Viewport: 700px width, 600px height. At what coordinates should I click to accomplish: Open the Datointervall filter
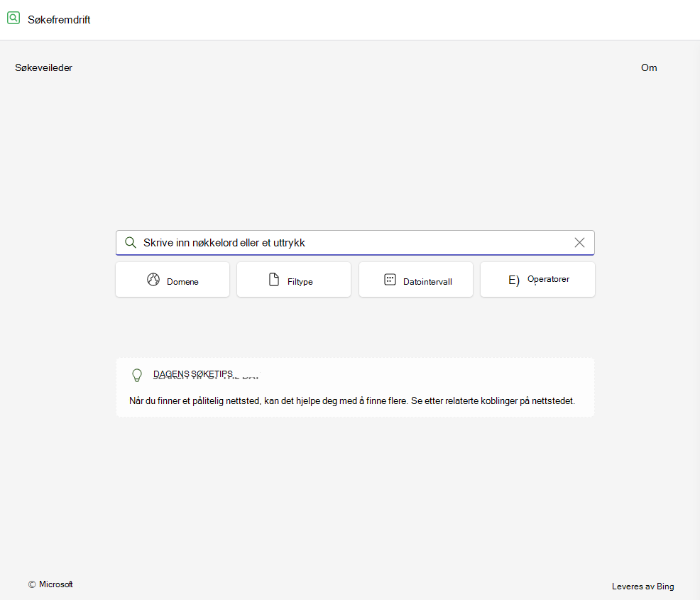click(415, 280)
